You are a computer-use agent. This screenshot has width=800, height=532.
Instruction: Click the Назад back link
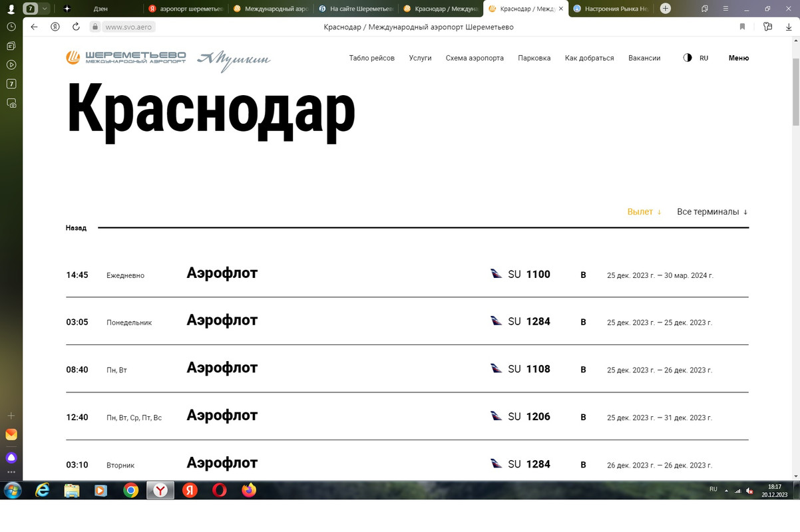[76, 227]
